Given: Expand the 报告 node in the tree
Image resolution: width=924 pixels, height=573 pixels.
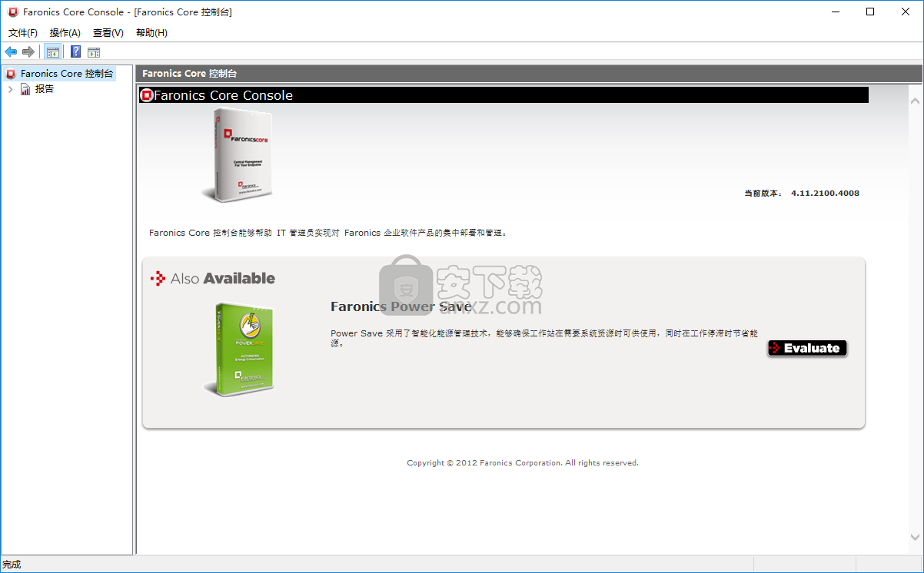Looking at the screenshot, I should click(10, 89).
